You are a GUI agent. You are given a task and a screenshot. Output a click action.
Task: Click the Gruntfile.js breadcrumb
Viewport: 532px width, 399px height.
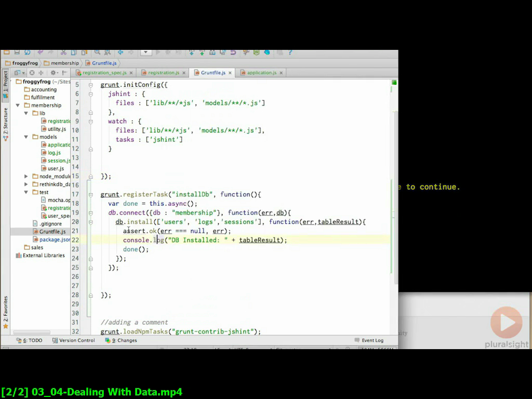[x=101, y=63]
